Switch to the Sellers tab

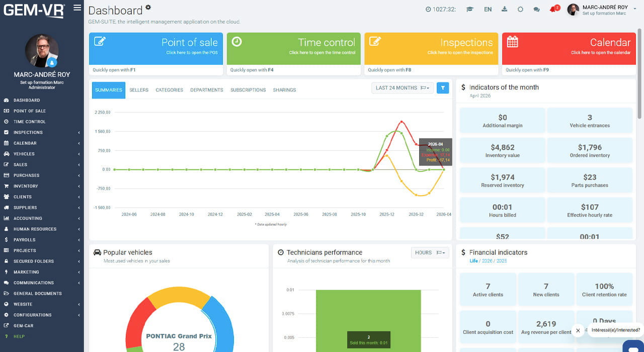point(139,90)
